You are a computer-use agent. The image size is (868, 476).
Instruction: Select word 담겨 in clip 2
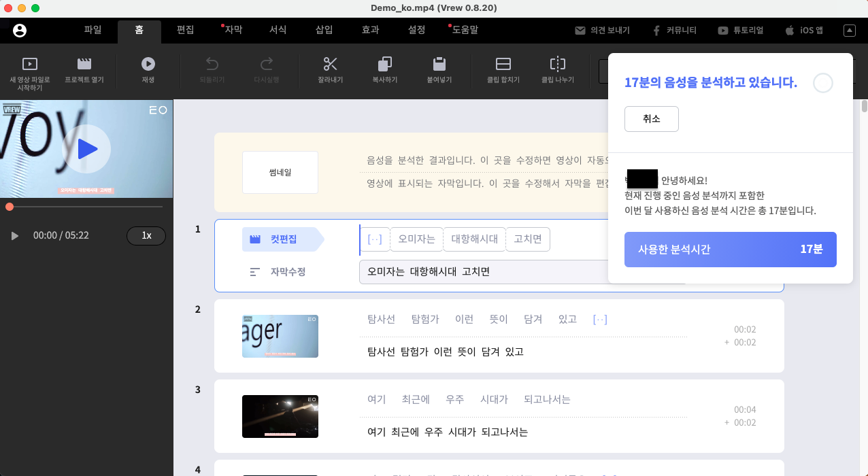coord(533,320)
